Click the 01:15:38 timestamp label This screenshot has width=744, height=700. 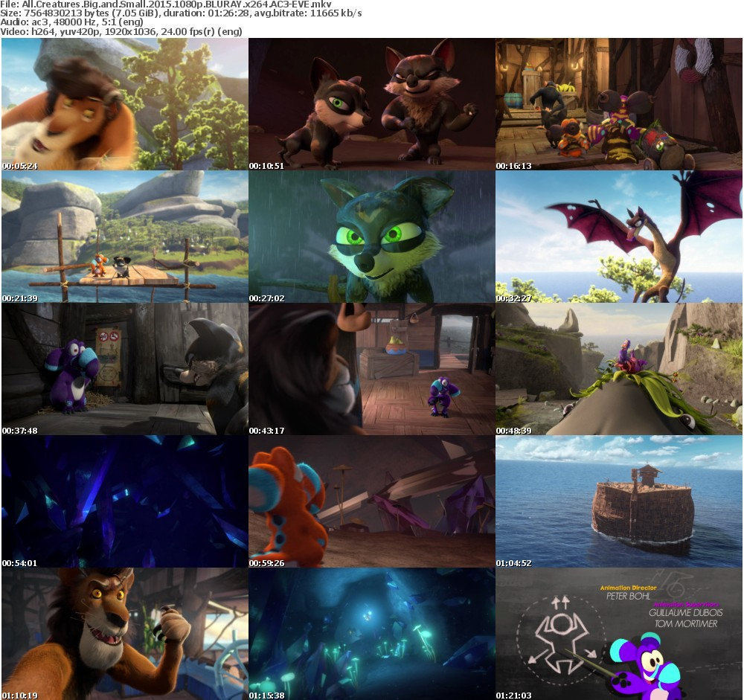coord(266,696)
